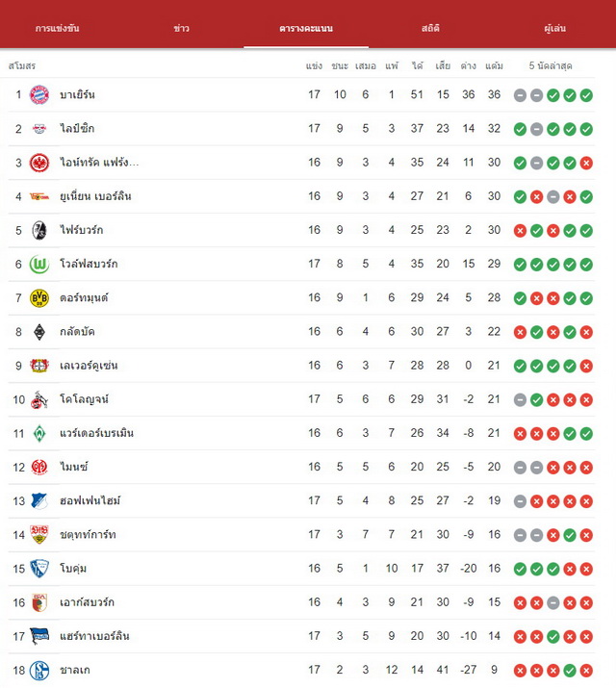Click the RB Leipzig club logo
This screenshot has width=616, height=688.
point(39,129)
